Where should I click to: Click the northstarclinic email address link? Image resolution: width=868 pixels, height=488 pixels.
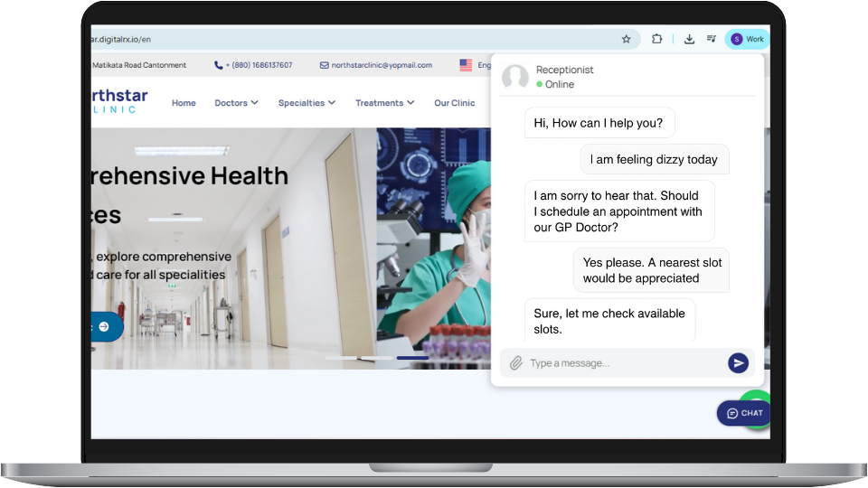tap(381, 65)
